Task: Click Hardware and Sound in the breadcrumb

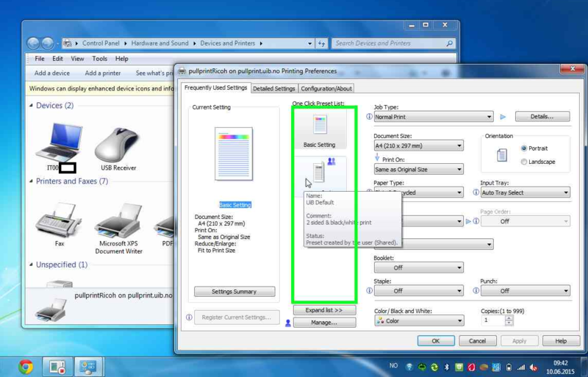Action: click(x=159, y=43)
